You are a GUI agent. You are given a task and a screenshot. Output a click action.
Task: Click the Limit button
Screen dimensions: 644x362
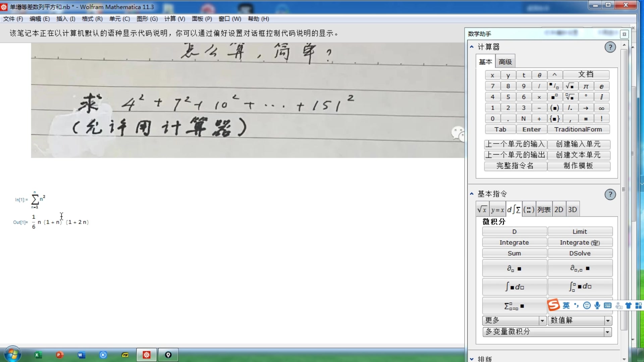(x=580, y=232)
